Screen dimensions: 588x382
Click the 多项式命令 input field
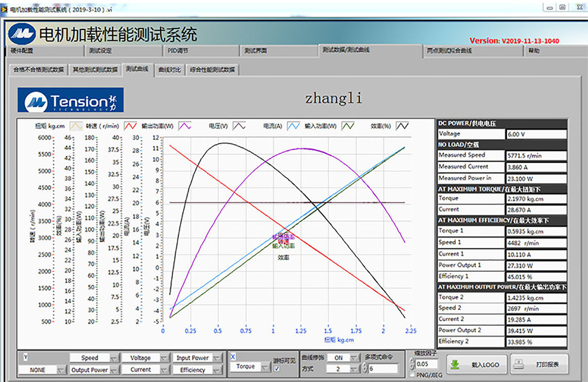(x=382, y=369)
